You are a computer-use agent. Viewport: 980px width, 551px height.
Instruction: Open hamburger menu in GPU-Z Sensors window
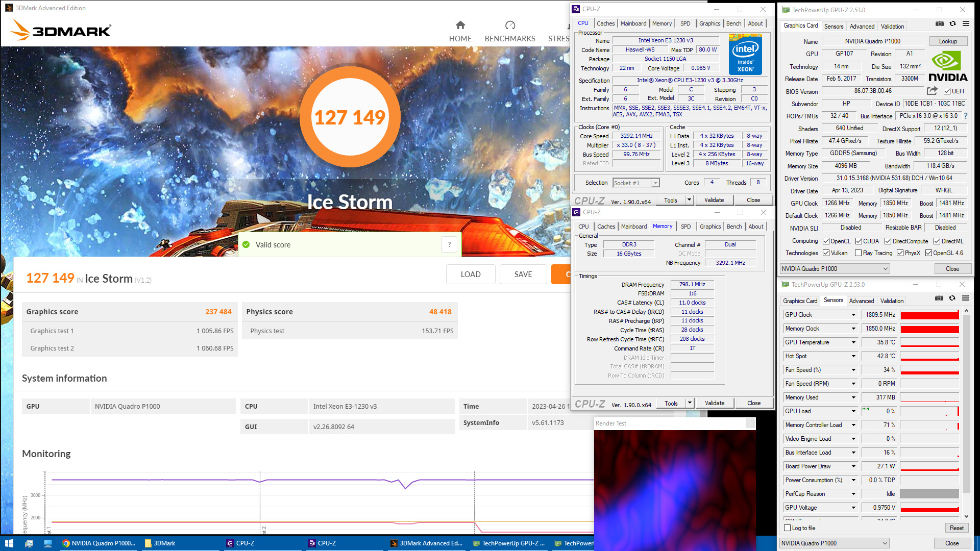coord(965,298)
